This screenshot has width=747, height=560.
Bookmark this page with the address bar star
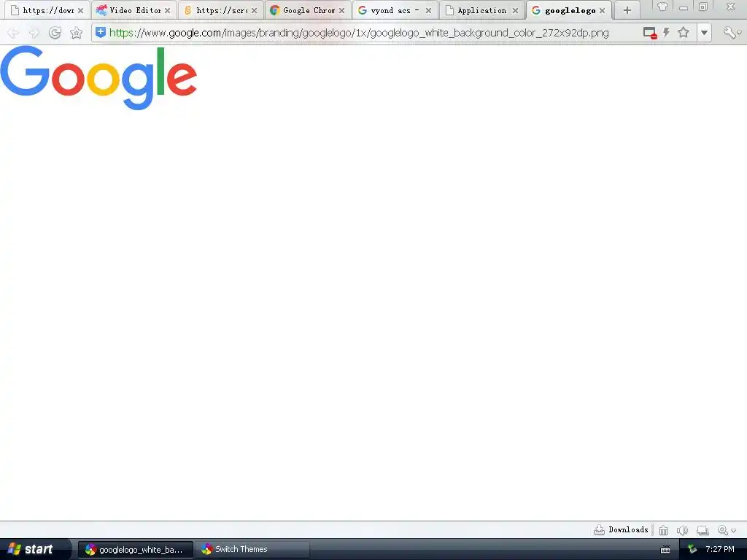click(684, 32)
